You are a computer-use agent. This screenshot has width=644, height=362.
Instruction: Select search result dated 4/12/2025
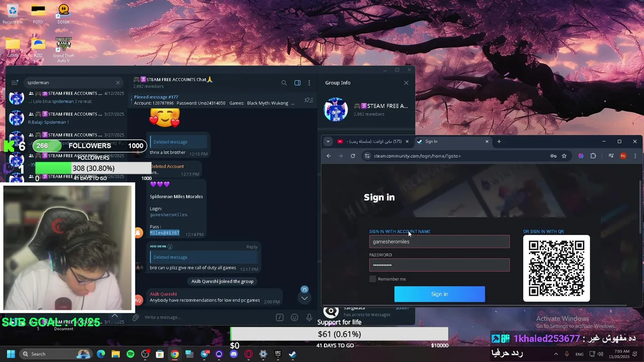66,97
